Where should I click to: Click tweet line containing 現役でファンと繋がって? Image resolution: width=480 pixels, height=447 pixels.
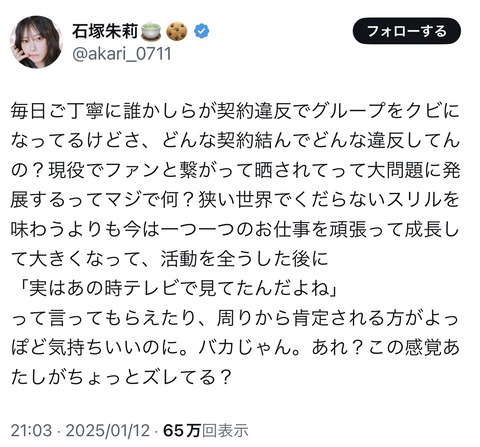tap(235, 171)
